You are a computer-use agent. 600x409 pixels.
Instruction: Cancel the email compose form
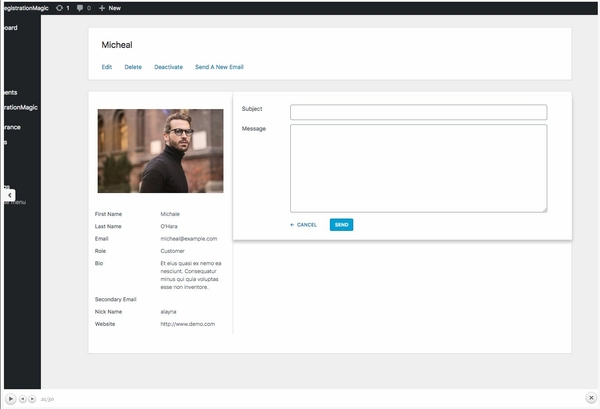303,225
